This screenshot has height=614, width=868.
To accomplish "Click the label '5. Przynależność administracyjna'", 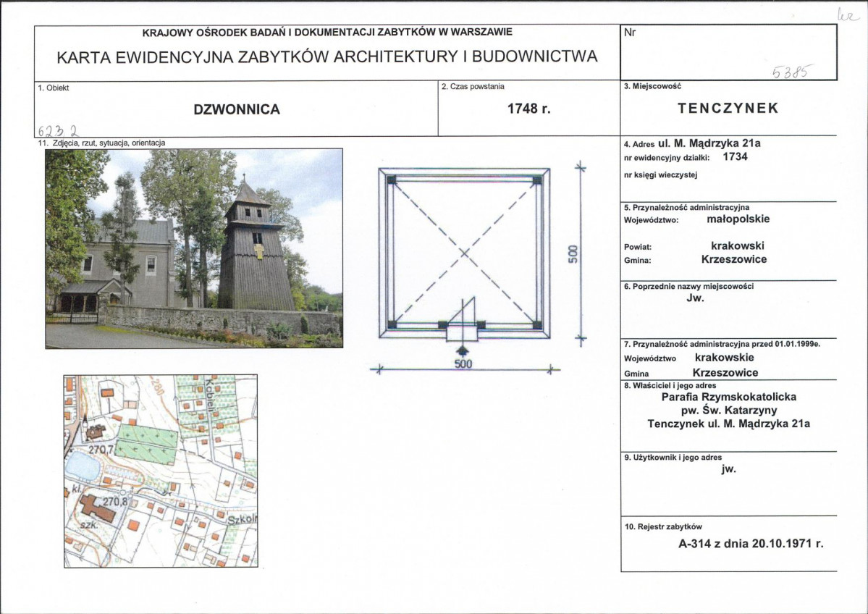I will coord(686,208).
